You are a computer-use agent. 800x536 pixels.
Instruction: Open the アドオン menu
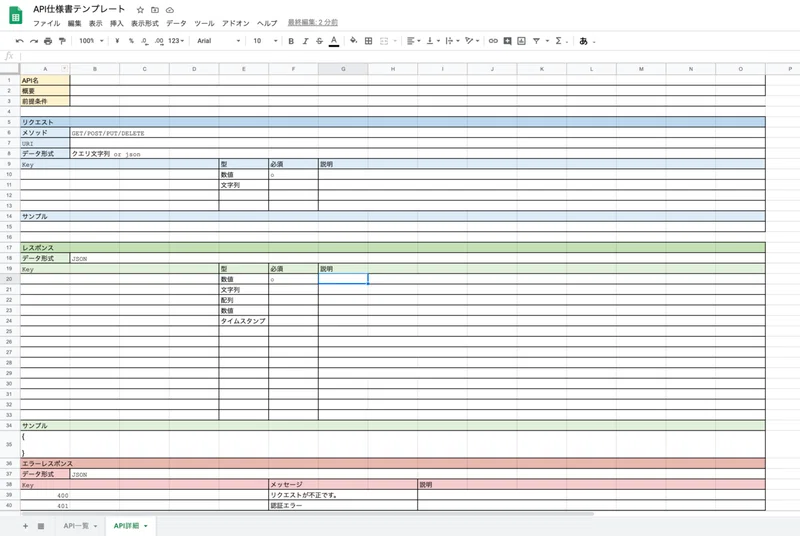click(x=236, y=23)
